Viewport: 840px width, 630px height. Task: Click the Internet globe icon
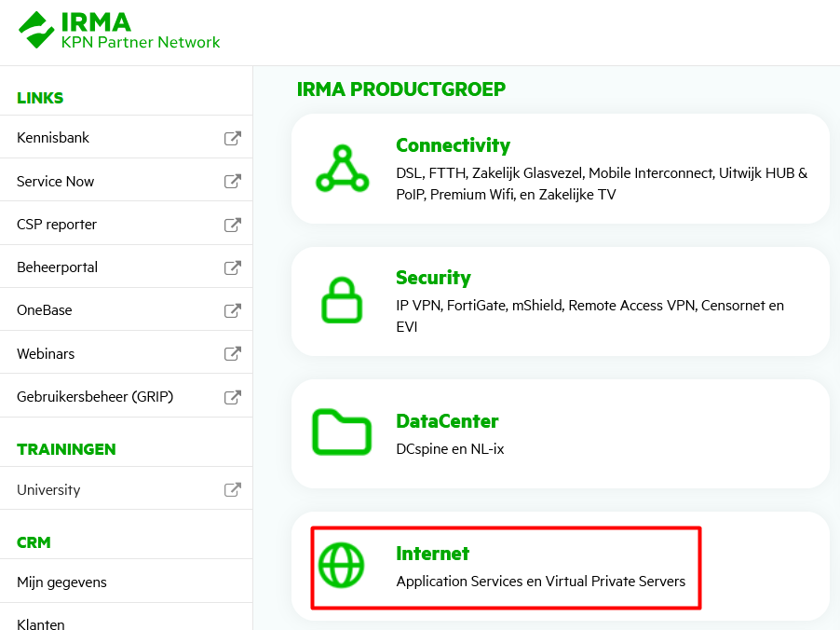point(342,565)
